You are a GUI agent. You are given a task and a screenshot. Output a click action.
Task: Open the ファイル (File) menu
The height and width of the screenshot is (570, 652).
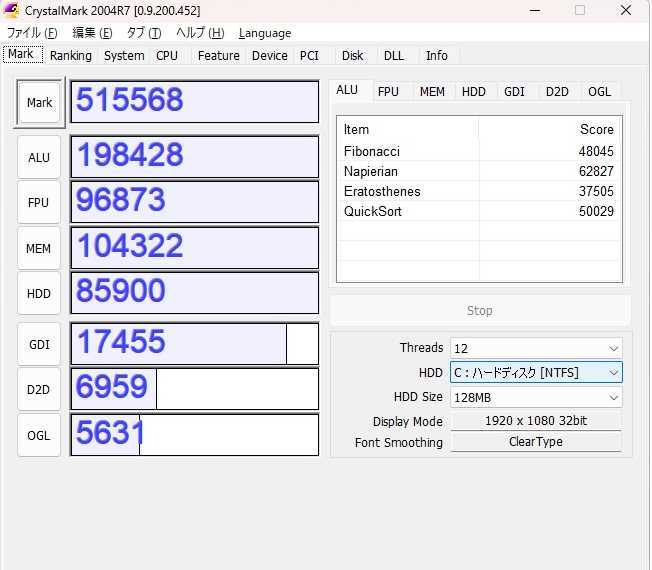[x=32, y=33]
